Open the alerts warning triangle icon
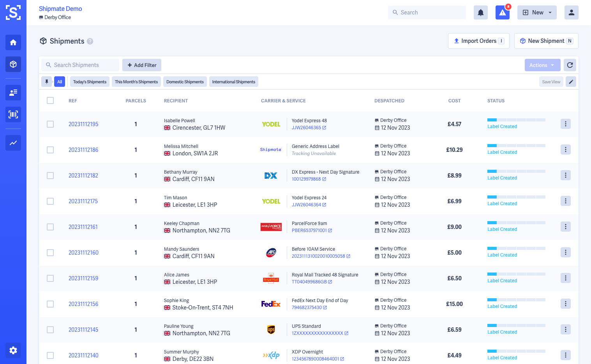This screenshot has width=591, height=364. [503, 12]
